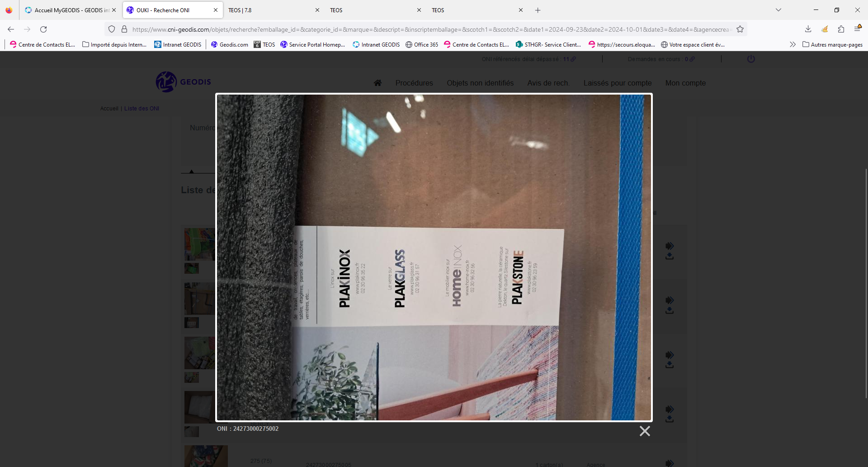868x467 pixels.
Task: Close the ONI image lightbox
Action: [645, 431]
